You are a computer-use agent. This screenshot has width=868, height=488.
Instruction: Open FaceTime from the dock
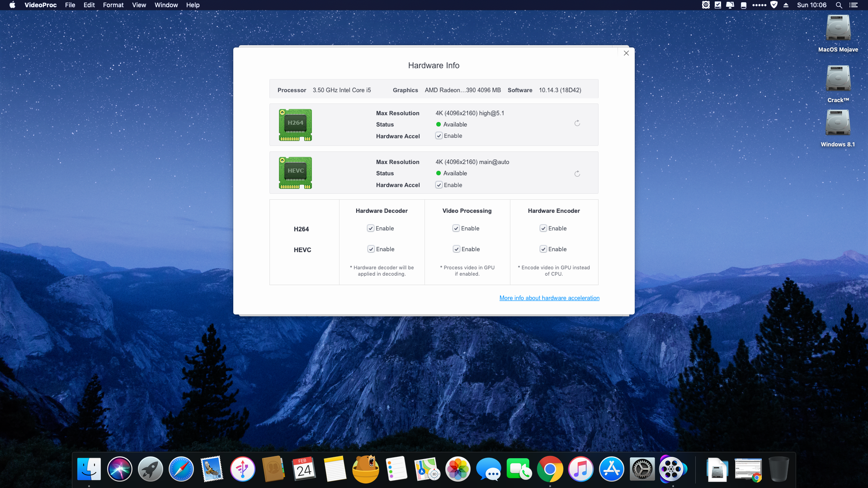[x=519, y=469]
